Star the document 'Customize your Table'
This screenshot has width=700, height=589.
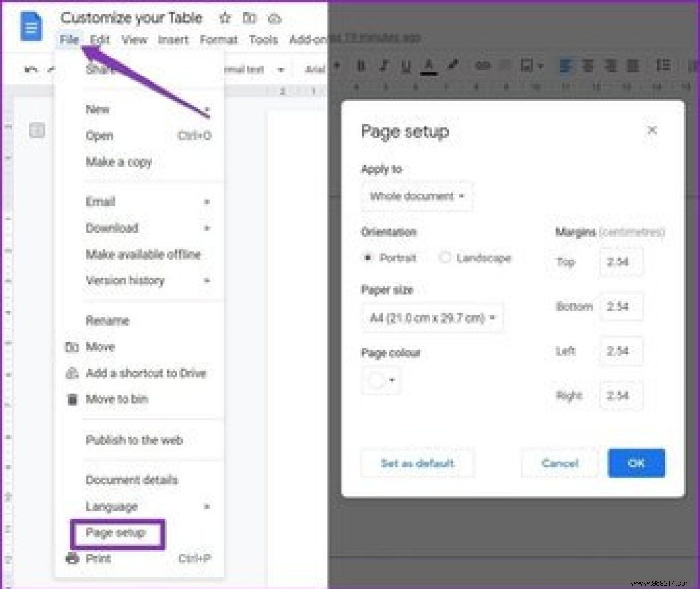pyautogui.click(x=224, y=18)
